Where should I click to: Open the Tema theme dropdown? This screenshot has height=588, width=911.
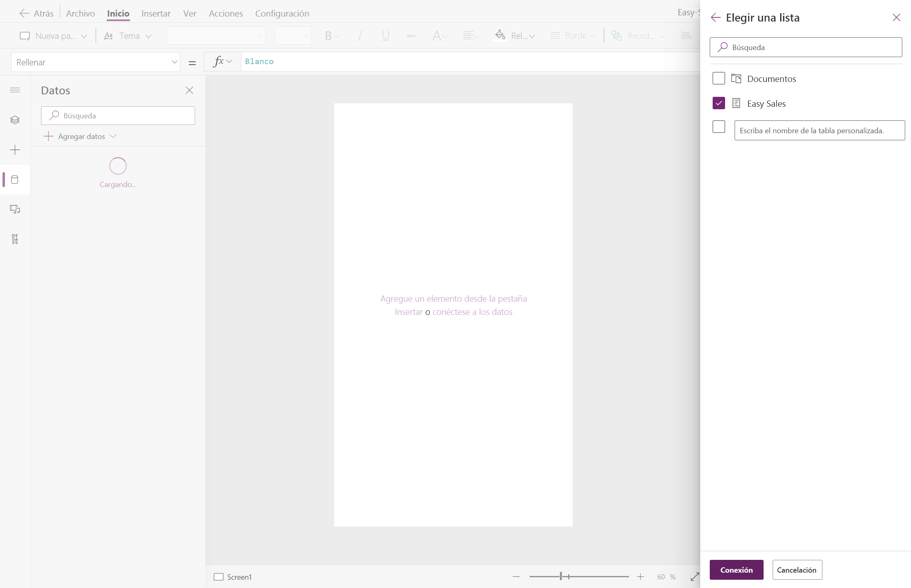[x=128, y=36]
